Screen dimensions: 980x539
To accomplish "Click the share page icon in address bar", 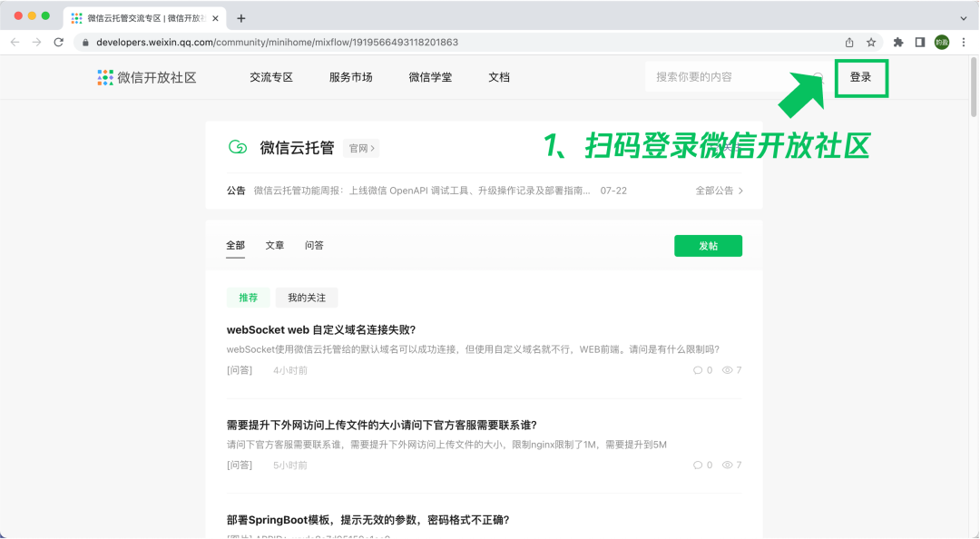I will point(849,43).
